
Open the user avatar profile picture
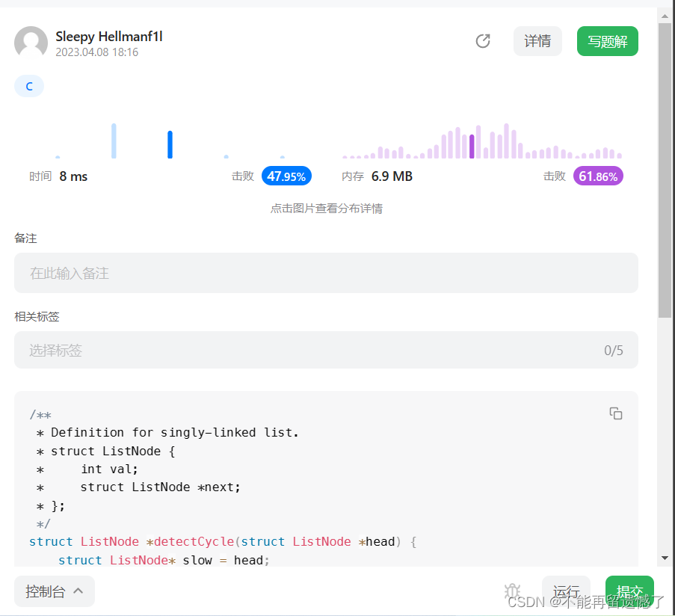(31, 42)
